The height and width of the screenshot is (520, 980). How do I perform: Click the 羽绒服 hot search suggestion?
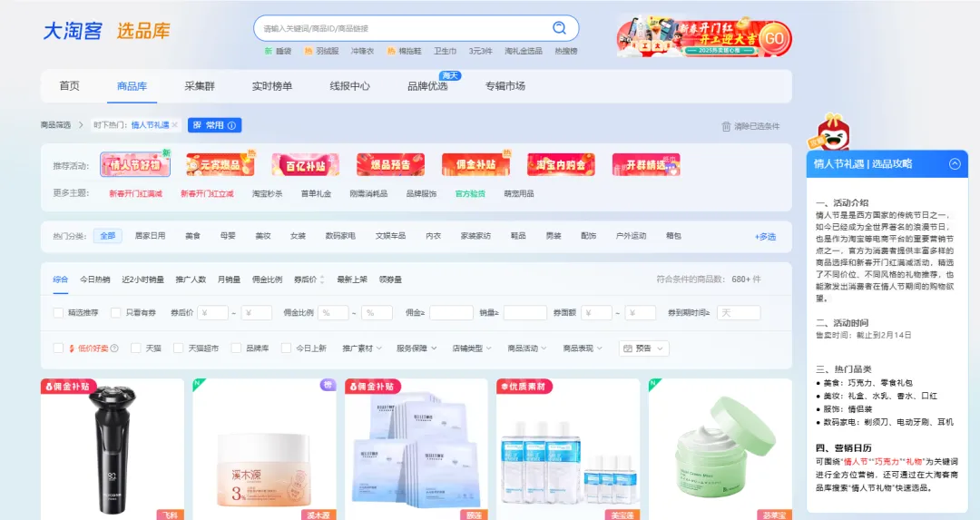click(327, 51)
